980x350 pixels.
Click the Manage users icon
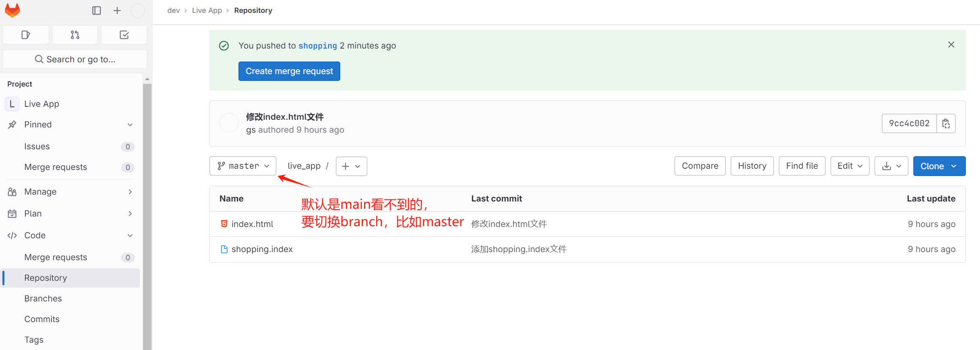click(12, 192)
